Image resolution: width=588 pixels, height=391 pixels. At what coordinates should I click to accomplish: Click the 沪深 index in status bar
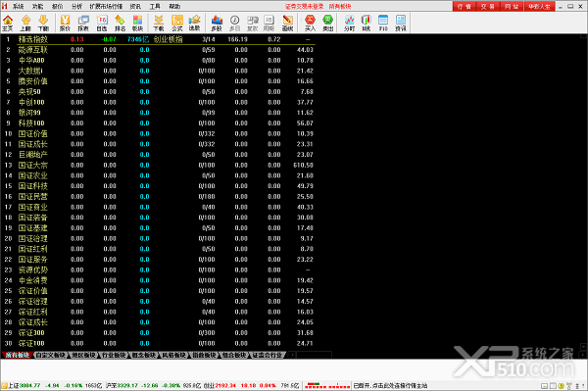pos(154,385)
